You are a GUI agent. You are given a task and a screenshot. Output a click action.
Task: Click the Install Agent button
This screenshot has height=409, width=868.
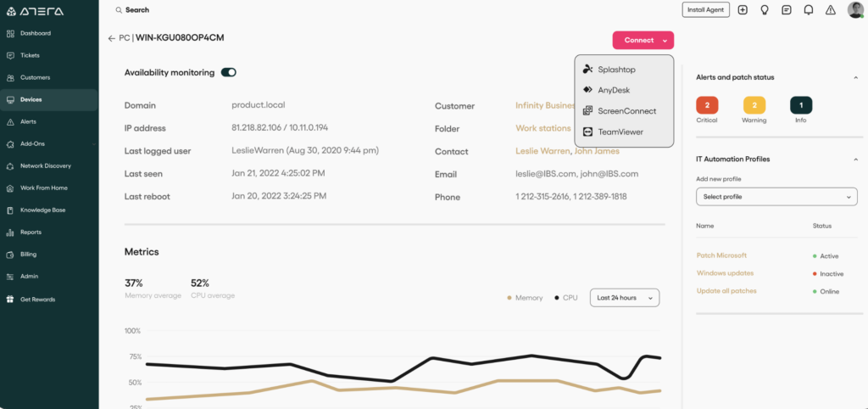click(706, 10)
